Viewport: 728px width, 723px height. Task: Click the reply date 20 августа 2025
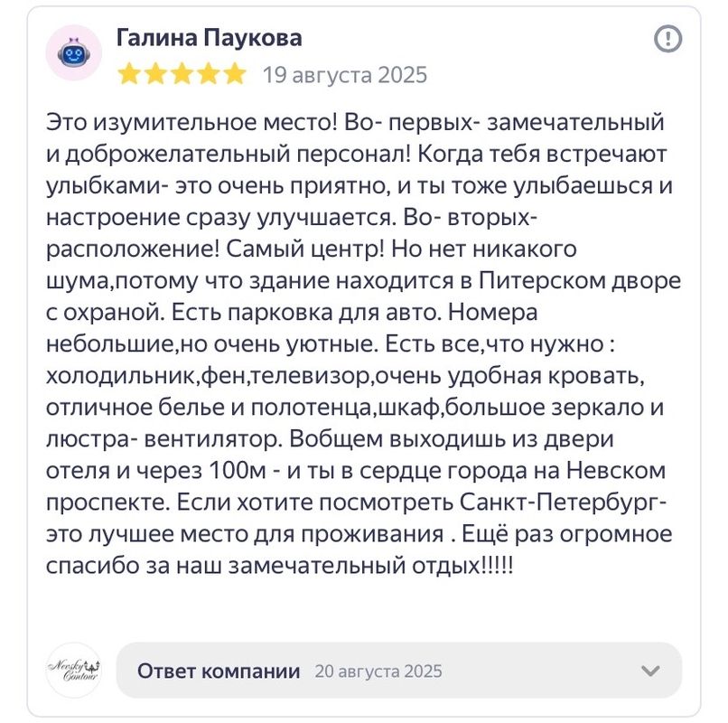click(x=378, y=671)
